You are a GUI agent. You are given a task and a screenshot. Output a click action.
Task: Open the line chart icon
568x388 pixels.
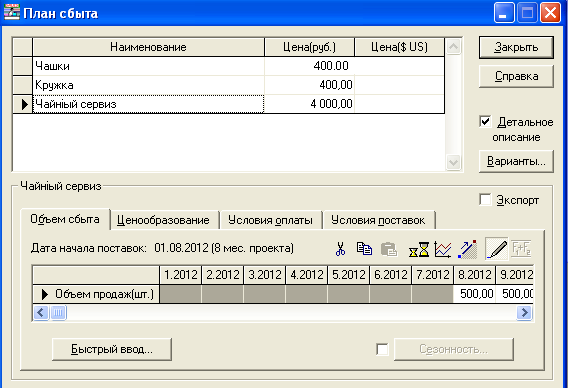tap(443, 250)
